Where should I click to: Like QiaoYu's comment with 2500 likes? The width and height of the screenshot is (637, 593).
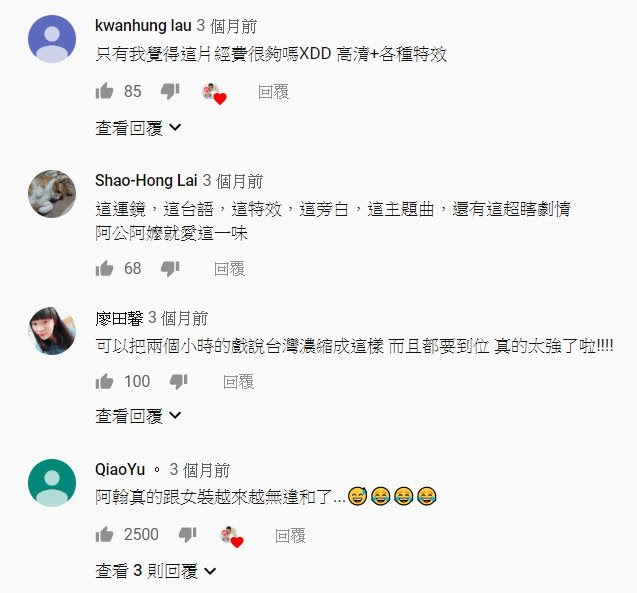coord(104,535)
